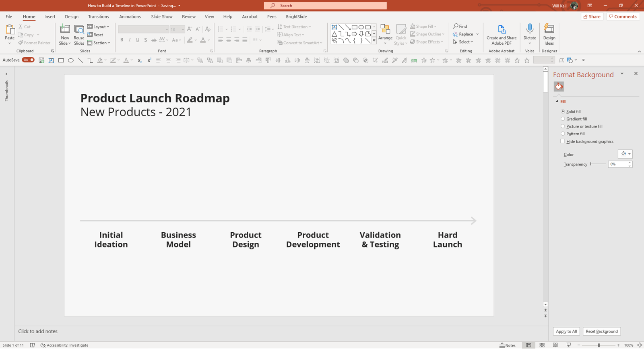Open background Color picker

[625, 154]
